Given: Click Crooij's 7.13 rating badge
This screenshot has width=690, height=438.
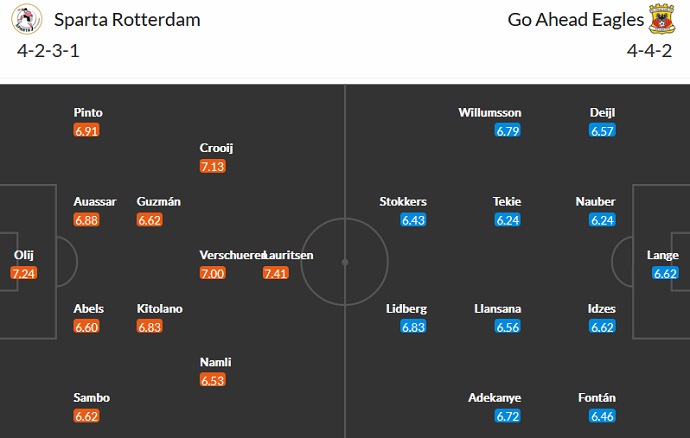Looking at the screenshot, I should 212,166.
